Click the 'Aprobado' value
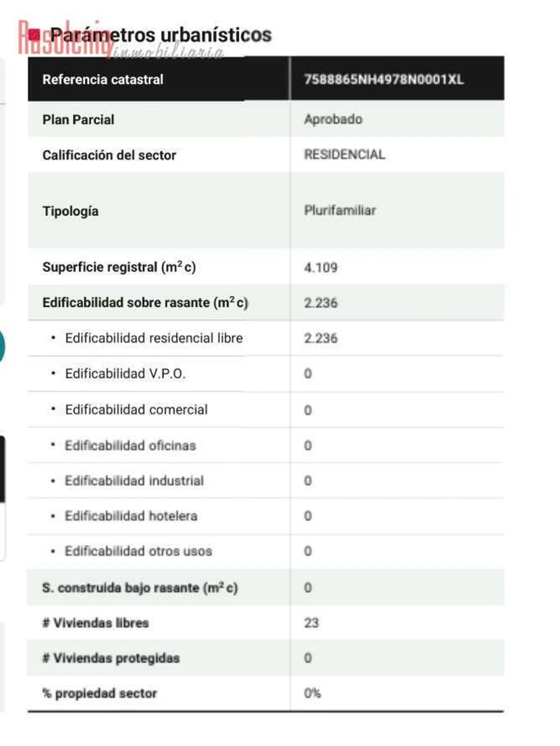 [333, 119]
